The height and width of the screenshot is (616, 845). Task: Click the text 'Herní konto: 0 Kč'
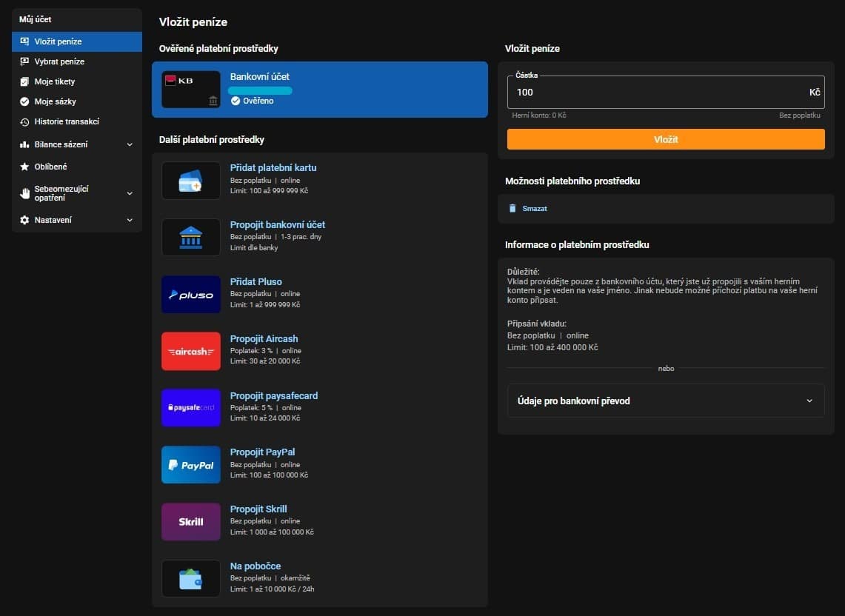[x=539, y=115]
